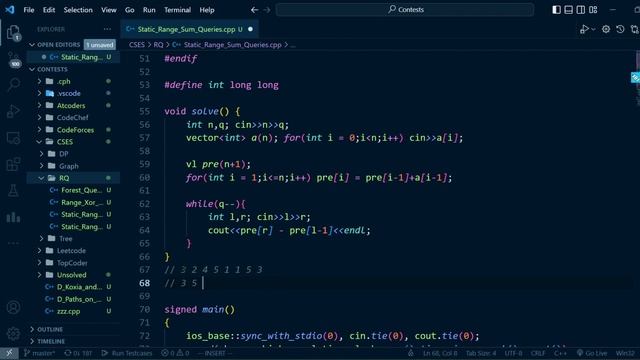Open the File menu
Screen dimensions: 640x360
(29, 10)
